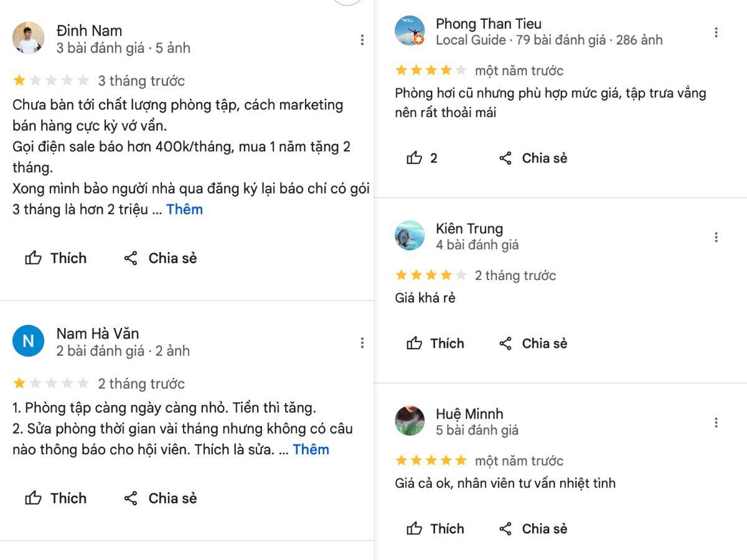The width and height of the screenshot is (747, 560).
Task: Click Phong Than Tieu's reviewer name
Action: click(x=488, y=24)
